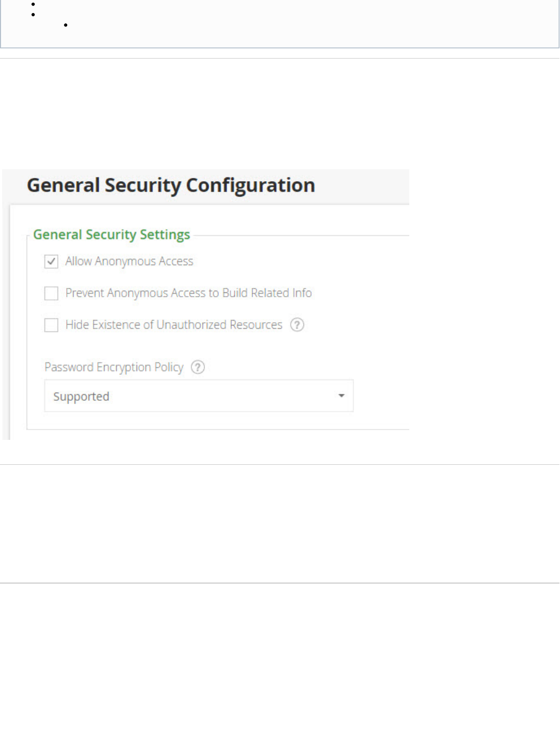This screenshot has height=755, width=560.
Task: Click the question mark circle after "Resources"
Action: pyautogui.click(x=297, y=325)
